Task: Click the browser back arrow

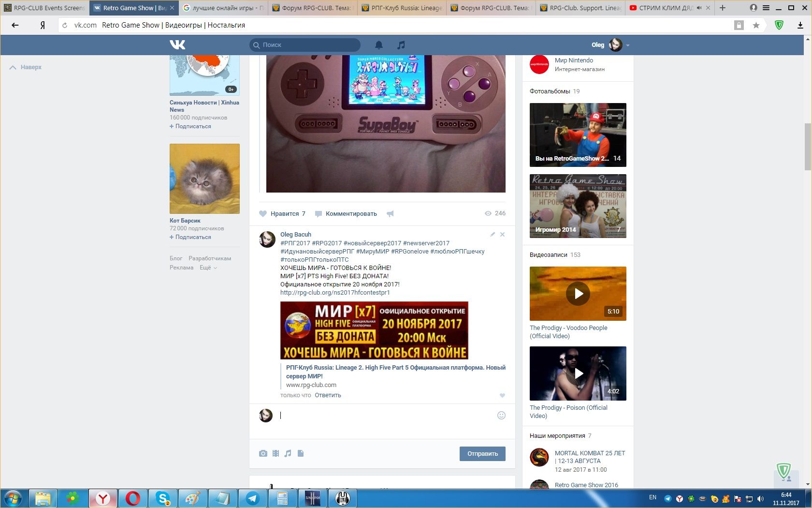Action: coord(15,25)
